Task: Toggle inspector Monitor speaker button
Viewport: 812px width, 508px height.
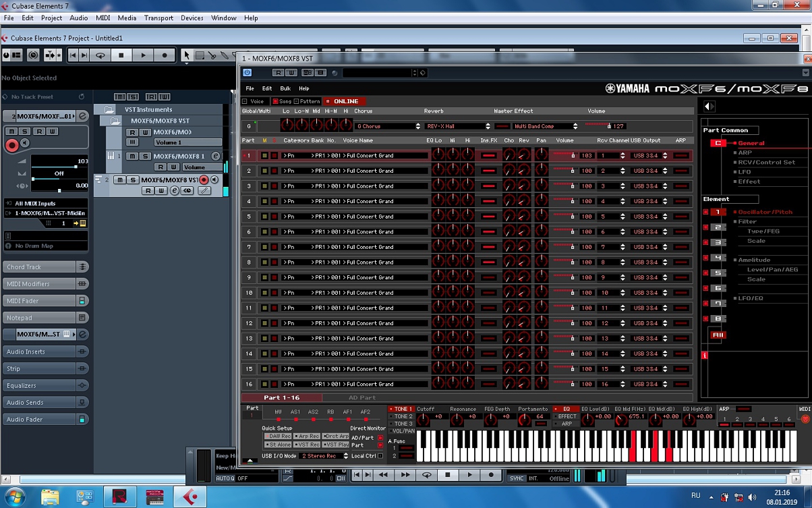Action: 25,143
